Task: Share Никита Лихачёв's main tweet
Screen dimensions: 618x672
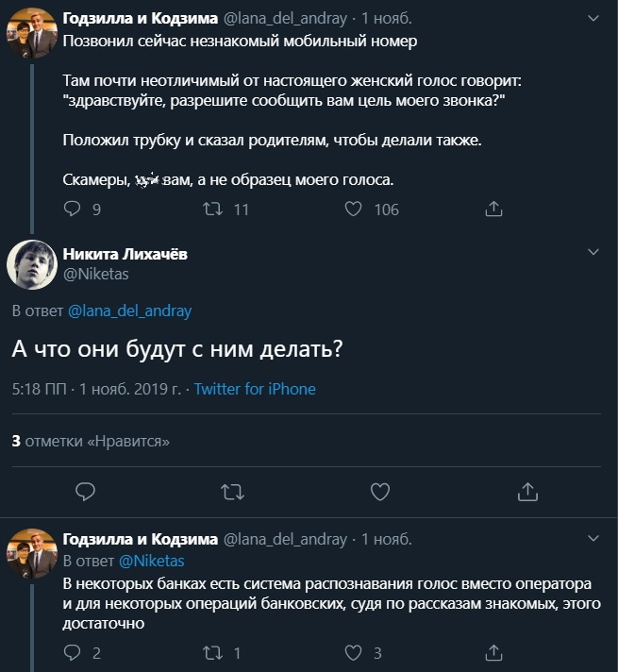Action: [x=527, y=492]
